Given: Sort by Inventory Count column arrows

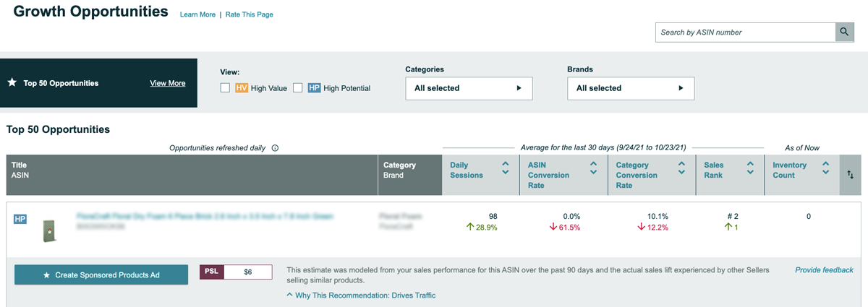Looking at the screenshot, I should 825,169.
